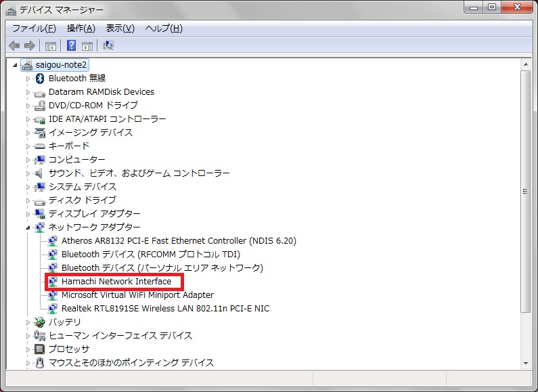Select Bluetooth デバイス (パーソナル エリア ネットワーク)
538x392 pixels.
pyautogui.click(x=162, y=267)
